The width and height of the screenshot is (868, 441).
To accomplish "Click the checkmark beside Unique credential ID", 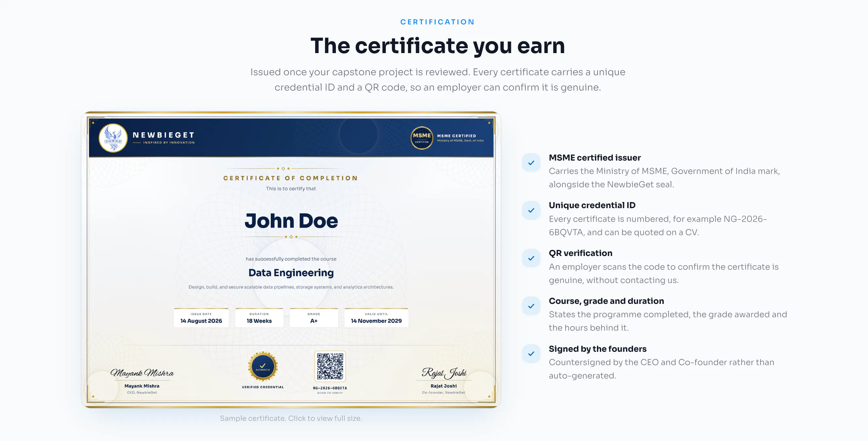I will 531,210.
